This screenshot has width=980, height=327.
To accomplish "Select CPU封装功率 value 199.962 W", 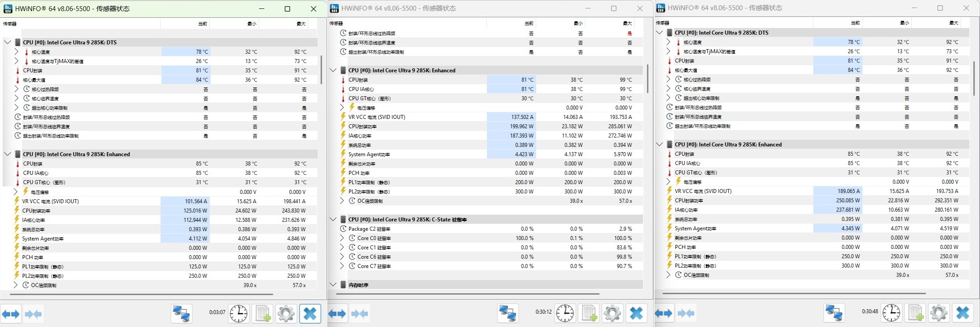I will (x=511, y=126).
